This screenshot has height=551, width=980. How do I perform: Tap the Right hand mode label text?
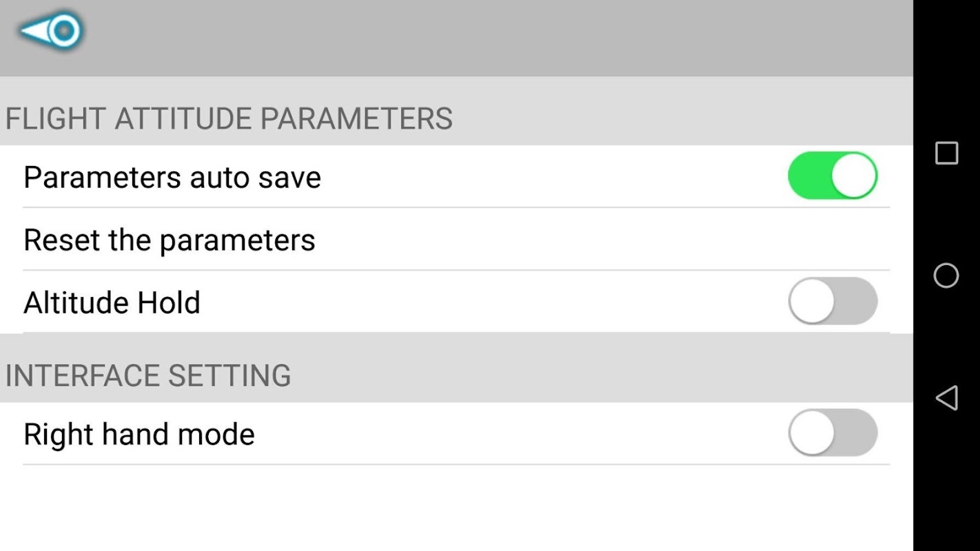(139, 434)
